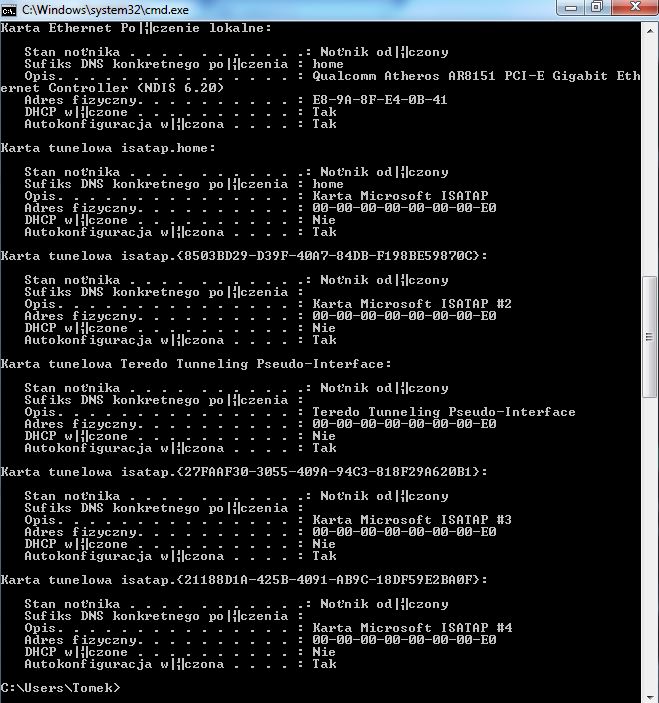This screenshot has height=703, width=659.
Task: Click the C:\Windows\system32\cmd.exe title bar text
Action: tap(105, 10)
